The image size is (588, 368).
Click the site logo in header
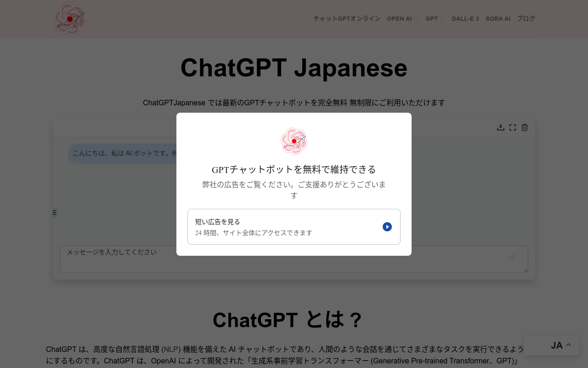pyautogui.click(x=70, y=19)
